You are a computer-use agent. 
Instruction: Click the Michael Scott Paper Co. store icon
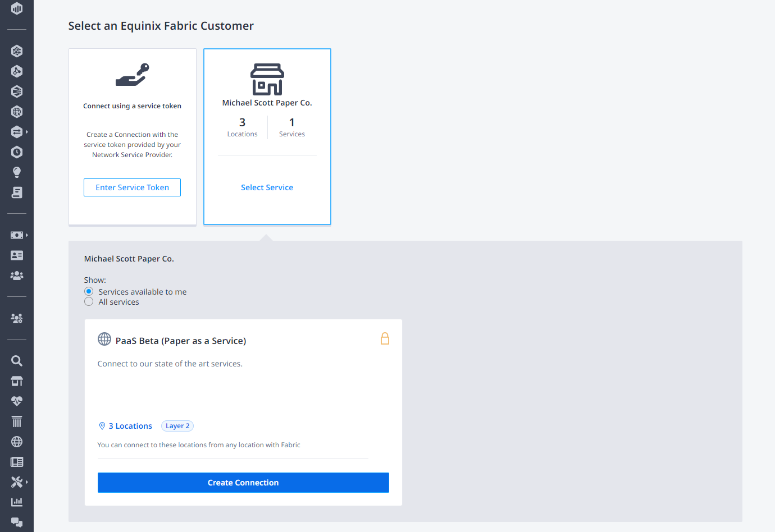click(x=267, y=79)
